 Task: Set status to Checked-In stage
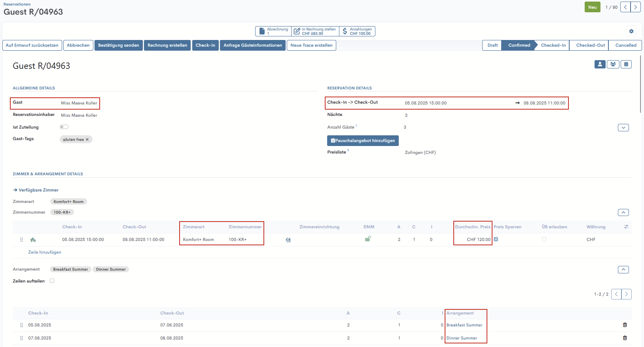(553, 45)
